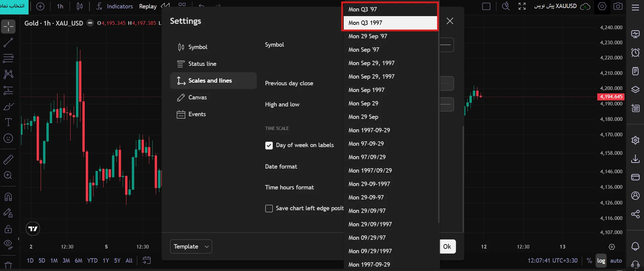Open Status line settings tab
The image size is (644, 271).
pyautogui.click(x=213, y=64)
